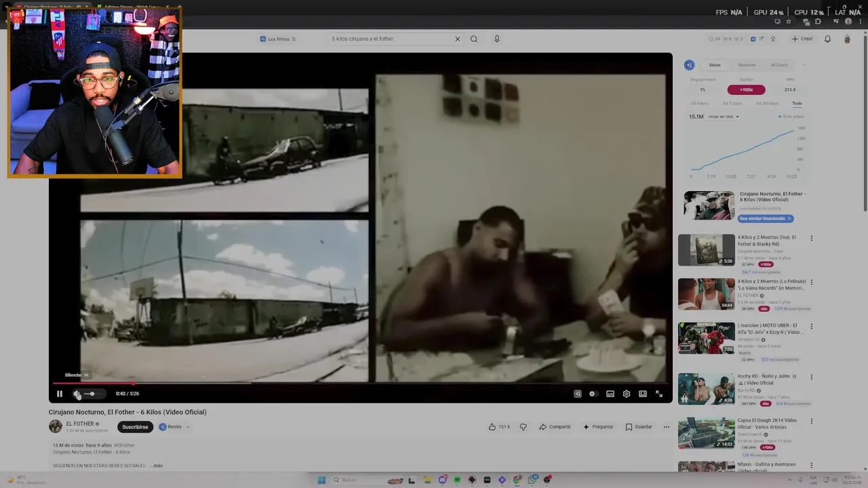Image resolution: width=868 pixels, height=488 pixels.
Task: Adjust the player volume slider
Action: point(94,394)
